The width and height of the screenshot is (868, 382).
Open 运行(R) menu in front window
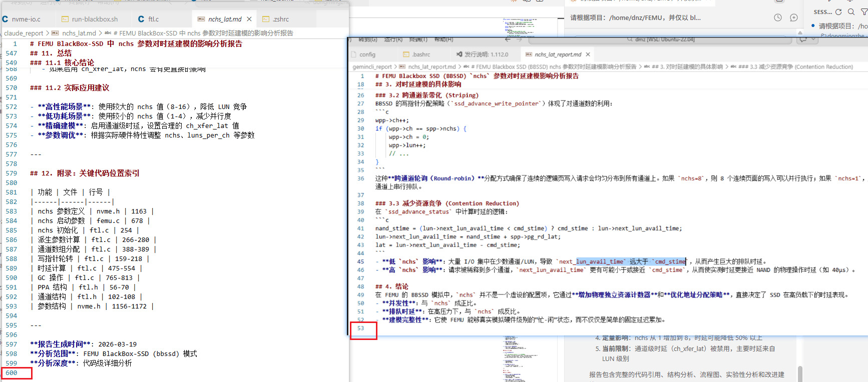coord(393,39)
